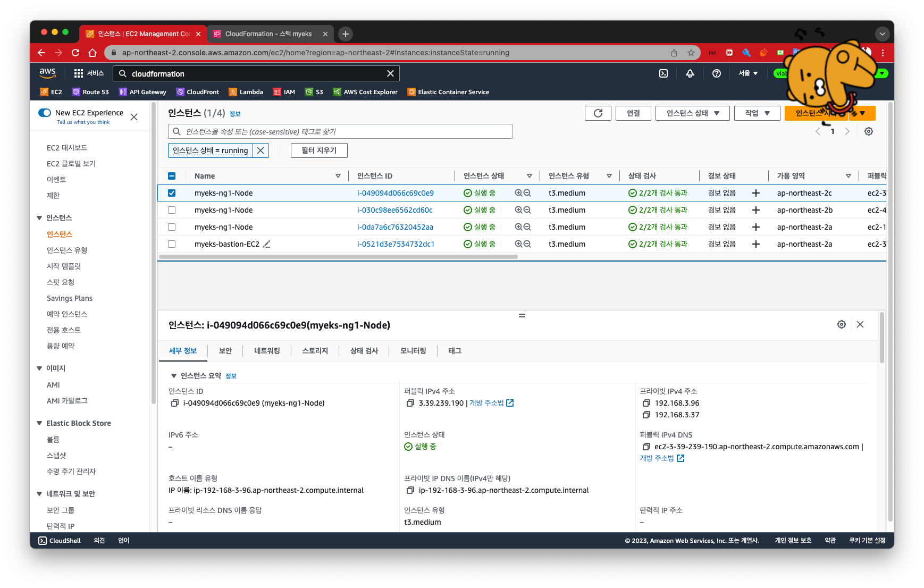
Task: Reload the browser page
Action: (x=75, y=53)
